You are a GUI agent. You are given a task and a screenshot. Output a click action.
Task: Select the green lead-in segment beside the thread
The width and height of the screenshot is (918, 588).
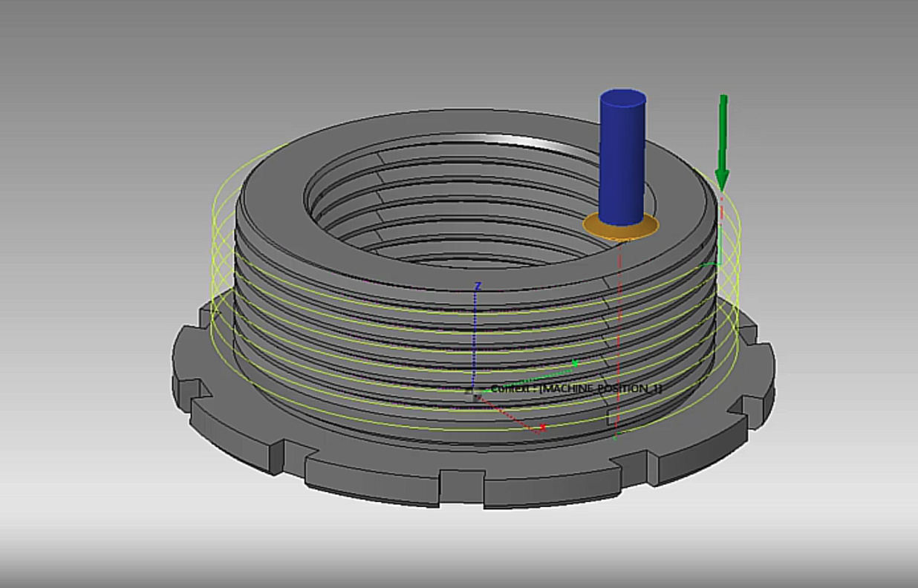[713, 263]
